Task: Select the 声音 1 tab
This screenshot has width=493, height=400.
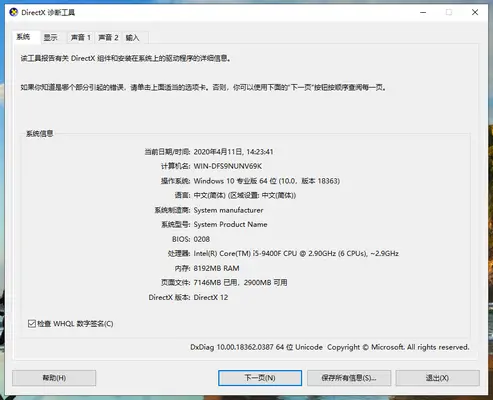Action: [81, 38]
